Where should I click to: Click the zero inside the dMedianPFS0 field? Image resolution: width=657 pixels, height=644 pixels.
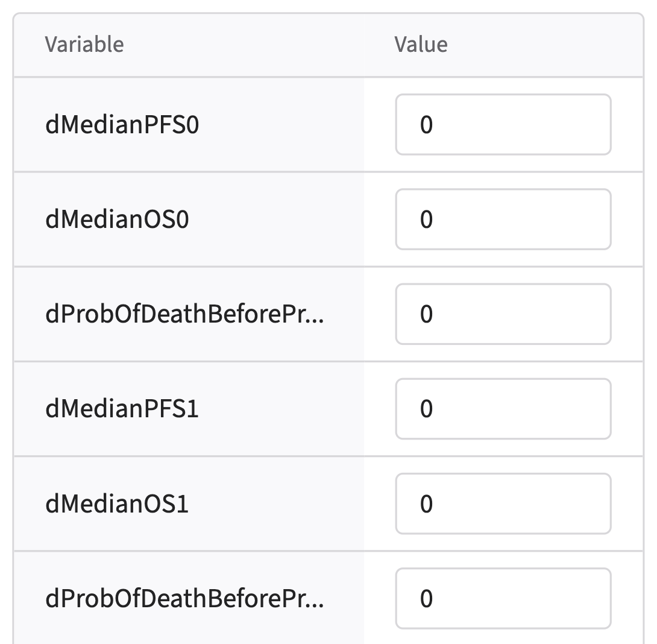pyautogui.click(x=426, y=125)
